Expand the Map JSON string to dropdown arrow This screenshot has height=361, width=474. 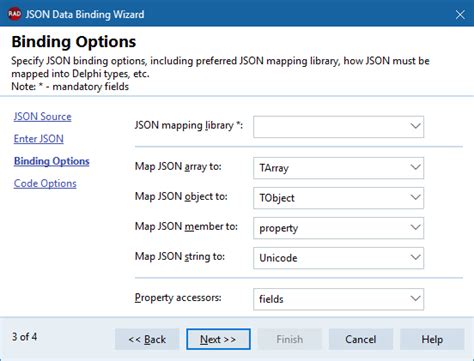415,258
